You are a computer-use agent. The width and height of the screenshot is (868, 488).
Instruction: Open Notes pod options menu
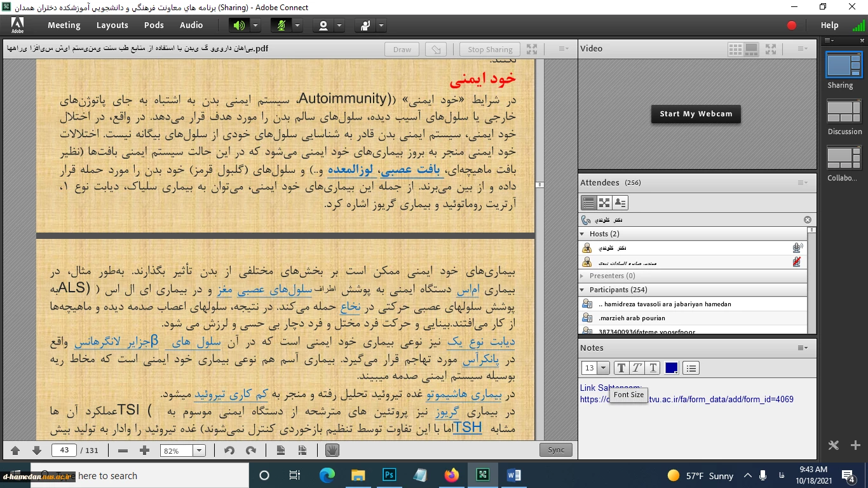(x=803, y=348)
